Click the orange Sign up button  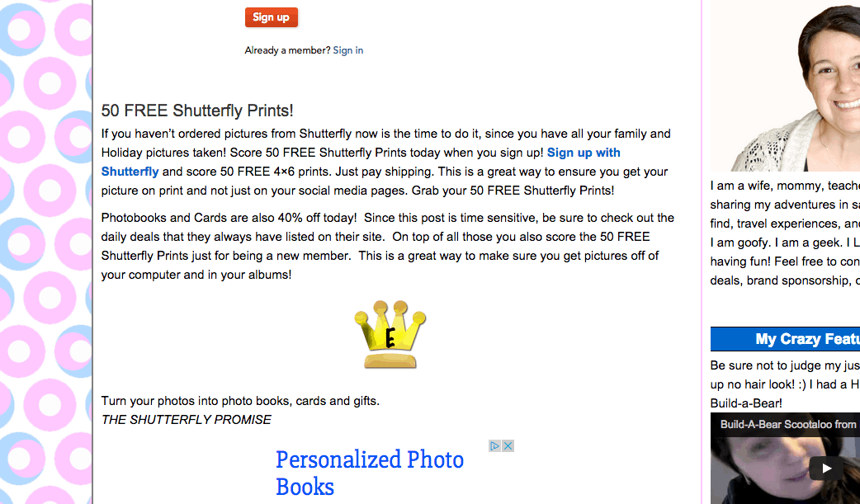[271, 17]
